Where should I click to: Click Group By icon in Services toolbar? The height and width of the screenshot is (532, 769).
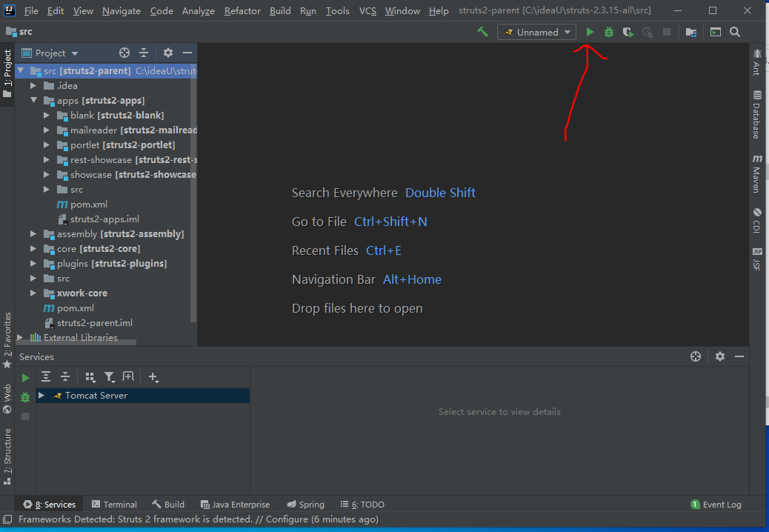pyautogui.click(x=90, y=376)
